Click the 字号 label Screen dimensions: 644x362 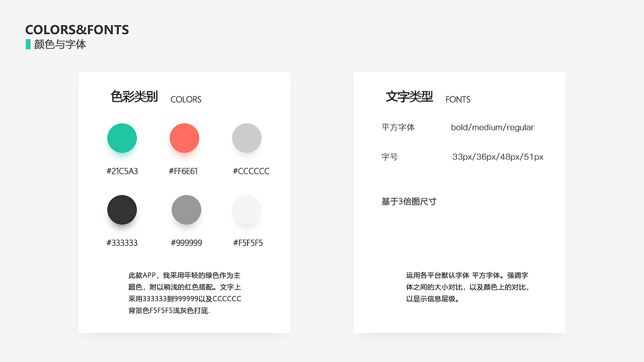(x=390, y=157)
